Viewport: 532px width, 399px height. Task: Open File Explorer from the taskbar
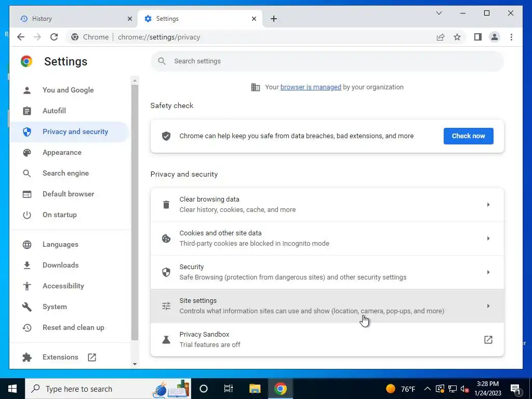[x=255, y=389]
